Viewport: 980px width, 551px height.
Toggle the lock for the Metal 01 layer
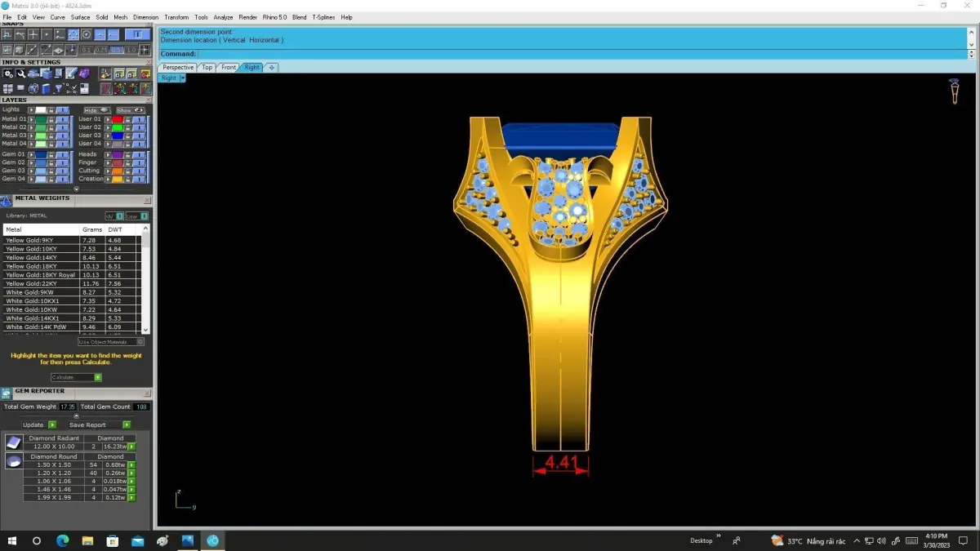point(51,119)
